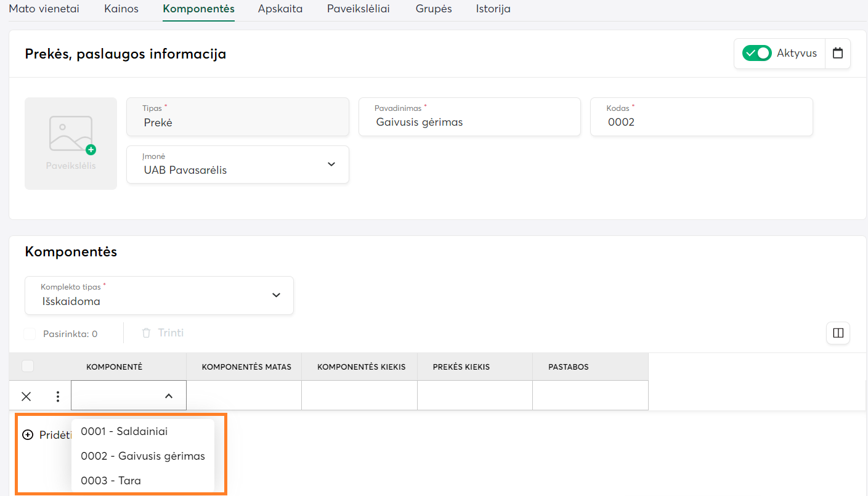Choose 0003 - Tara option
Viewport: 868px width, 496px height.
111,481
